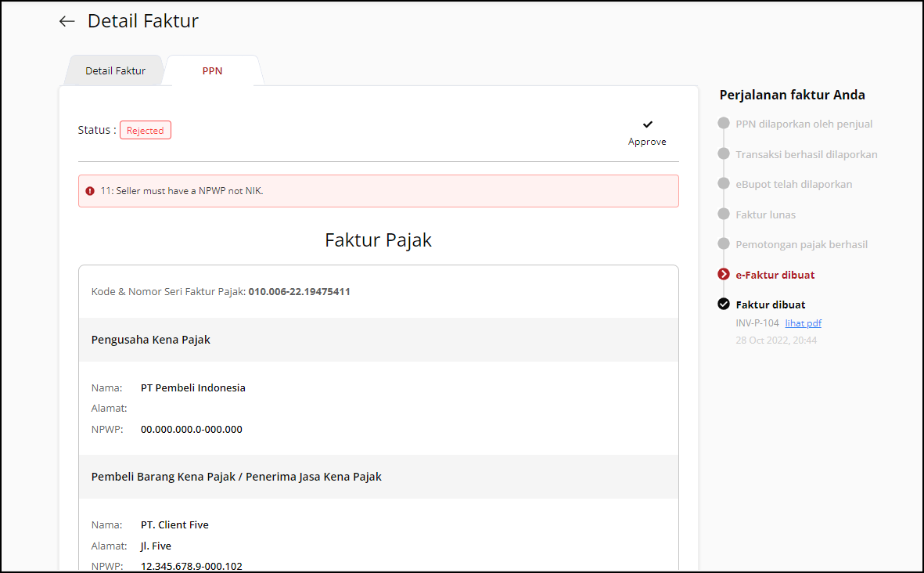Click the red error alert icon
This screenshot has width=924, height=573.
tap(90, 191)
